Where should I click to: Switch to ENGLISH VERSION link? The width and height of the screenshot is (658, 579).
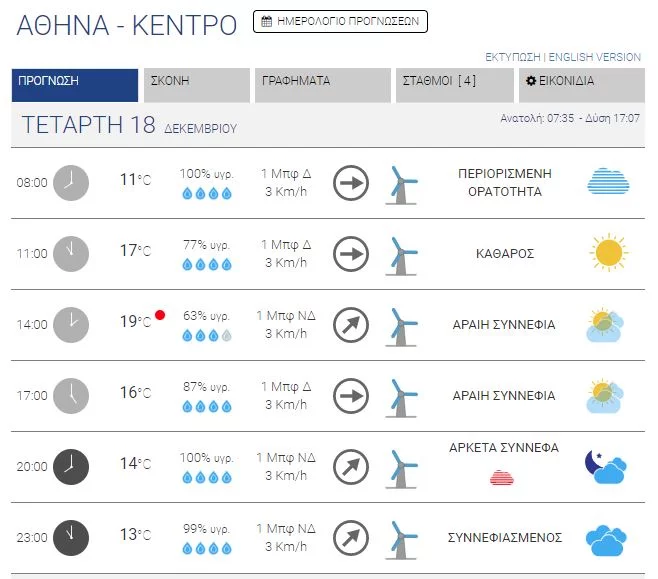point(595,57)
